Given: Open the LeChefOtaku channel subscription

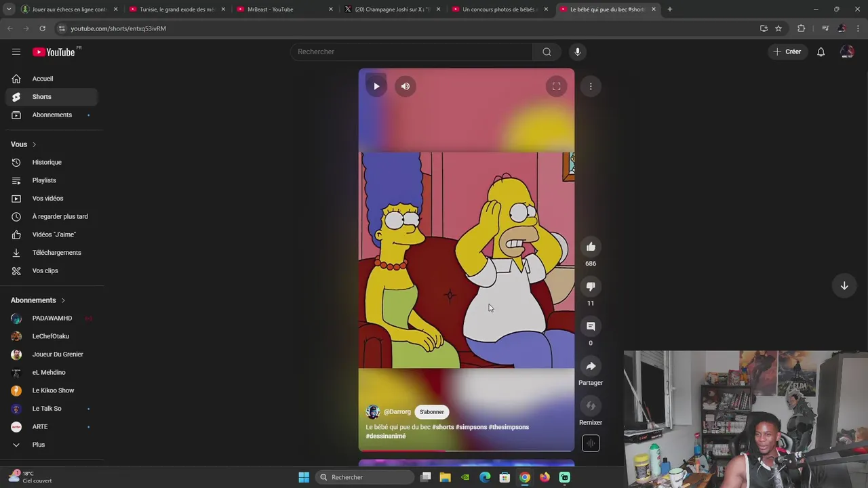Looking at the screenshot, I should (x=52, y=336).
